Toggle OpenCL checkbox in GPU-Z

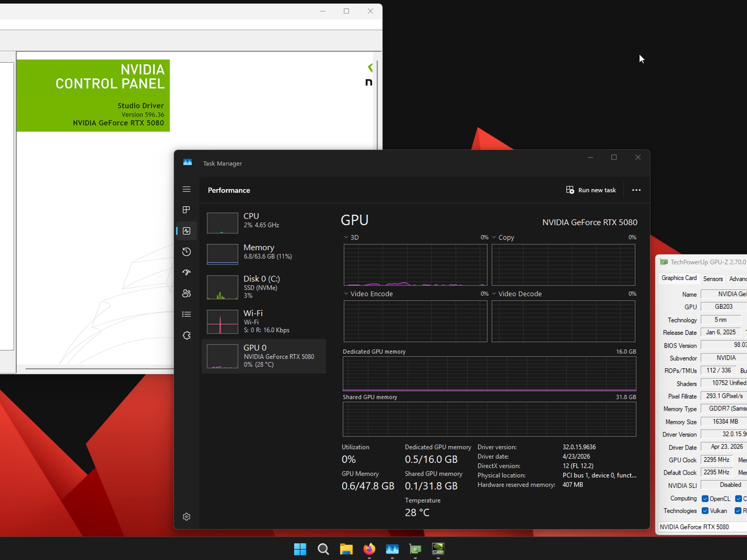point(705,499)
